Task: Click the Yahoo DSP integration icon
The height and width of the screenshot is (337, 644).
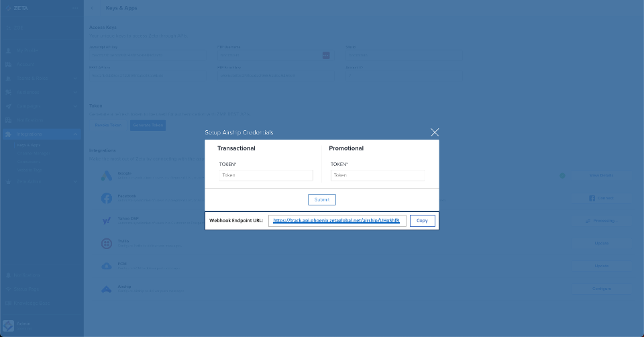Action: [106, 221]
